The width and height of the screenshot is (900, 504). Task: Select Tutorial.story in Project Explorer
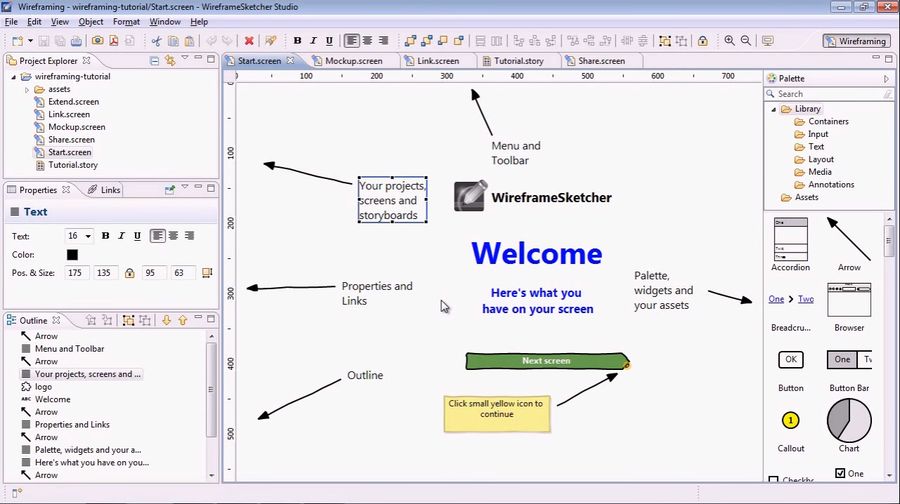click(x=72, y=165)
